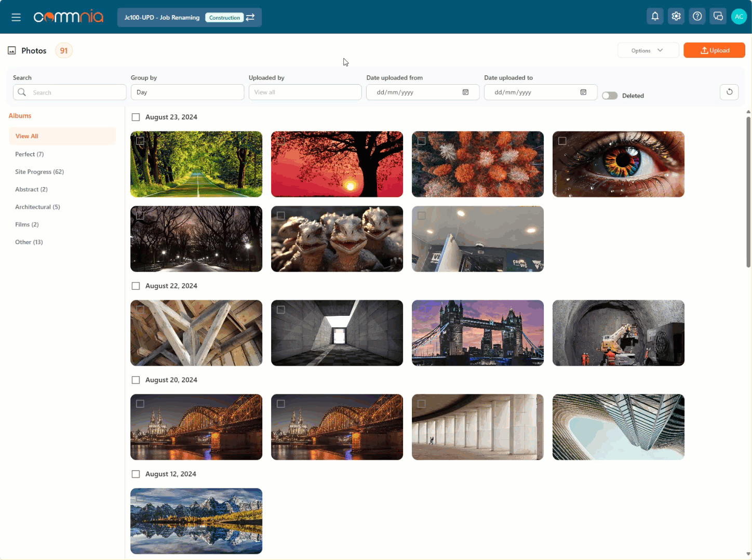Open calendar for Date uploaded to
Image resolution: width=752 pixels, height=560 pixels.
pos(583,92)
